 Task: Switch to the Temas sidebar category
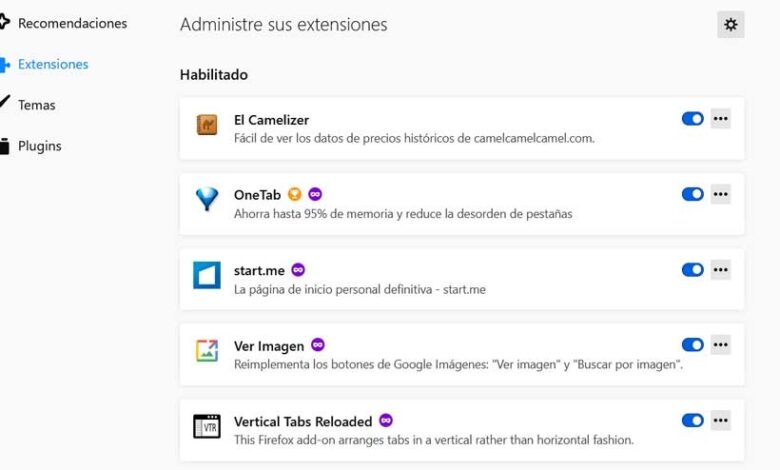click(37, 105)
